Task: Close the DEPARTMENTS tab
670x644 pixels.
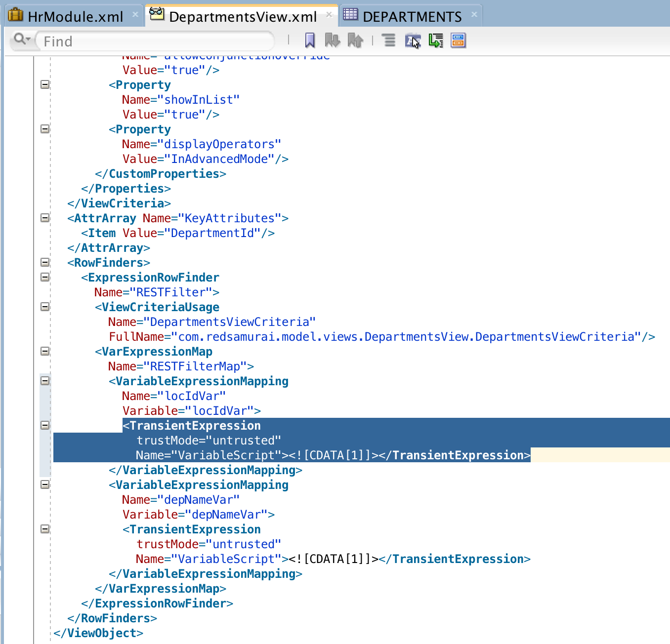Action: [x=474, y=15]
